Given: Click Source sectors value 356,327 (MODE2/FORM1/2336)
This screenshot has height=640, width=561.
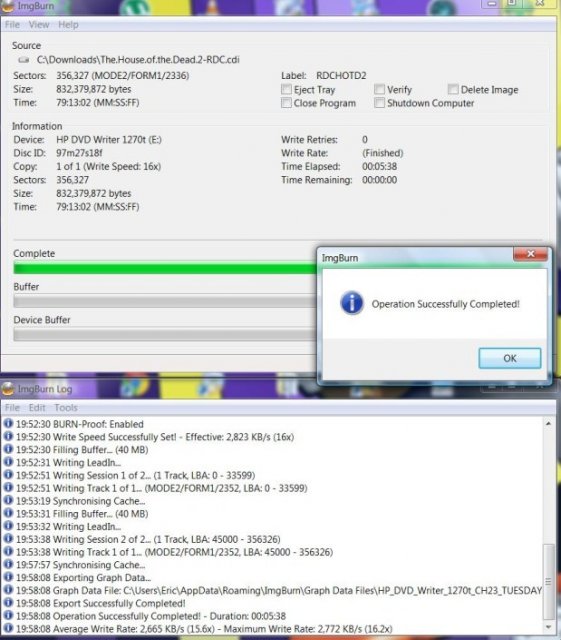Looking at the screenshot, I should click(x=122, y=76).
